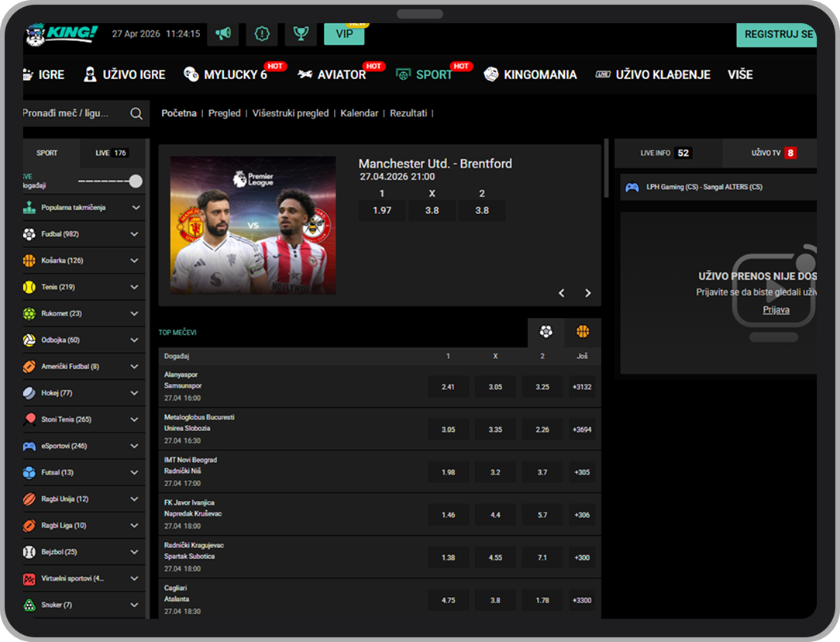Open the Rezultati link
Screen dimensions: 840x642
[x=408, y=114]
